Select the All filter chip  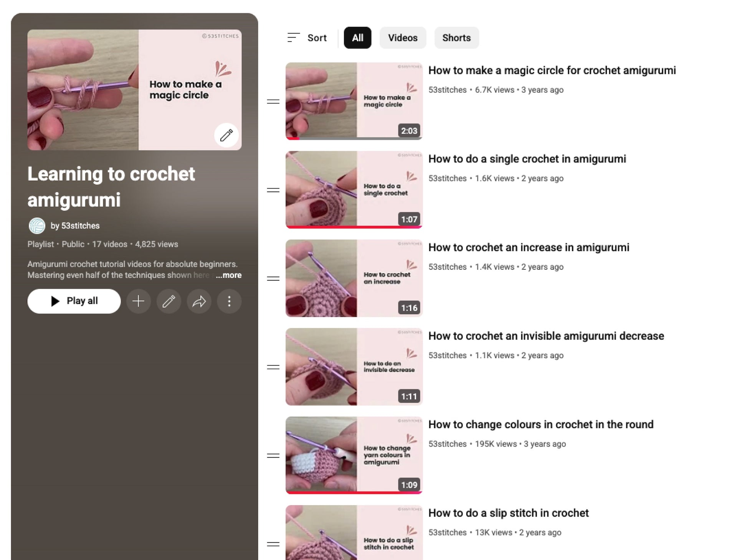click(x=357, y=38)
